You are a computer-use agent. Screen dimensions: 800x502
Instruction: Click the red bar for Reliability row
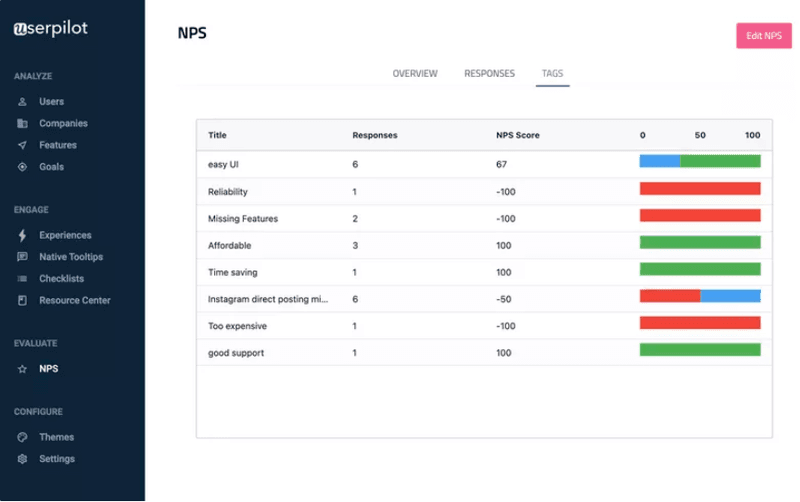(700, 188)
